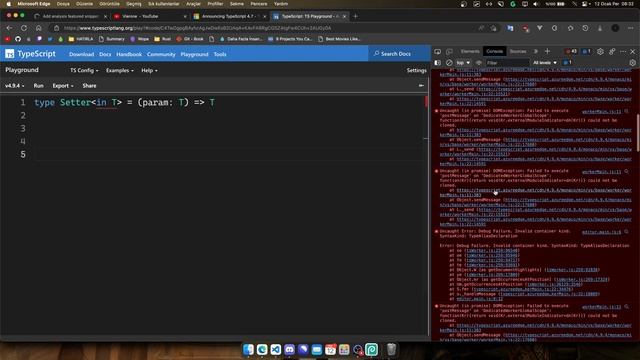640x360 pixels.
Task: Focus the Search Docs field
Action: (399, 54)
